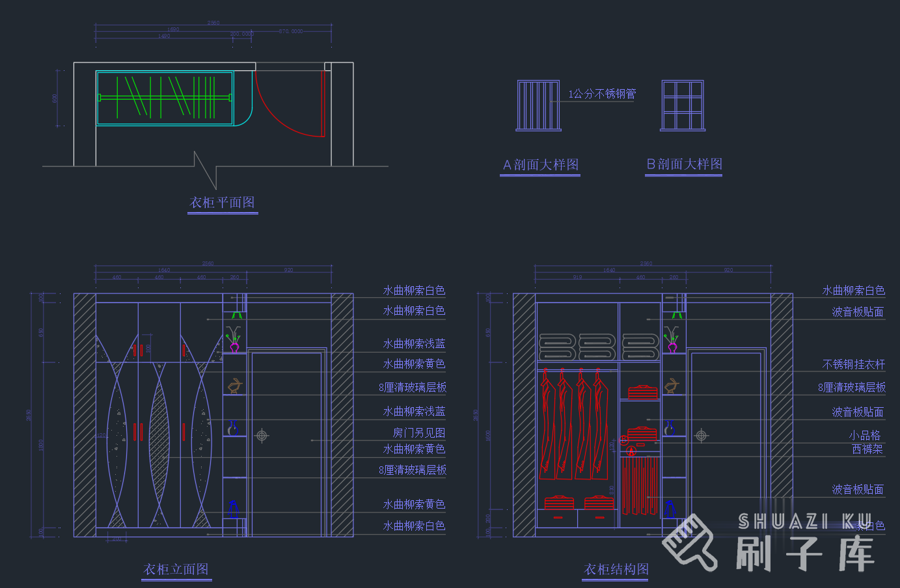Select the brush logo in the watermark
Viewport: 900px width, 588px height.
(689, 542)
